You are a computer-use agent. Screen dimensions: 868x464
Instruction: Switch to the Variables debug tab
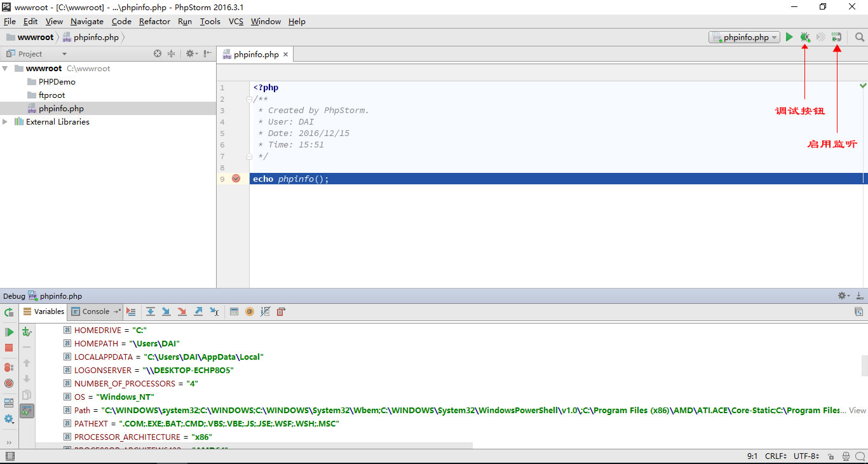click(x=43, y=311)
